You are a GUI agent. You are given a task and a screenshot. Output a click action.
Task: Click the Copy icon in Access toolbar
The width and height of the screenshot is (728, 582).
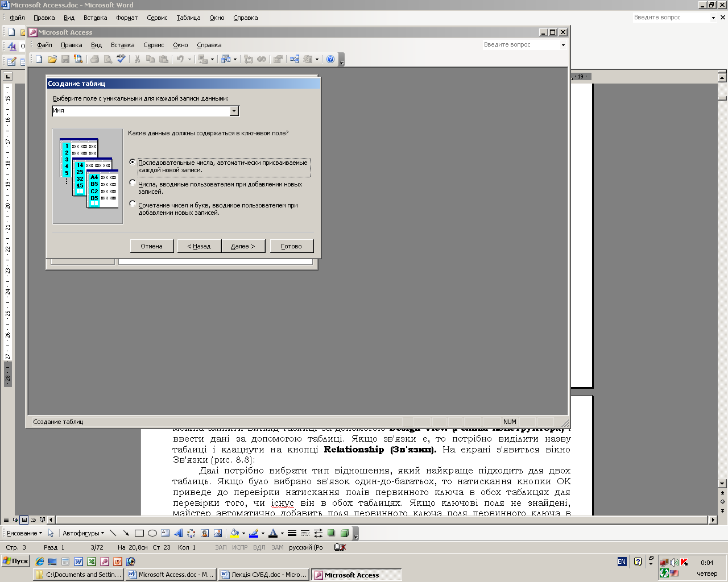tap(151, 59)
